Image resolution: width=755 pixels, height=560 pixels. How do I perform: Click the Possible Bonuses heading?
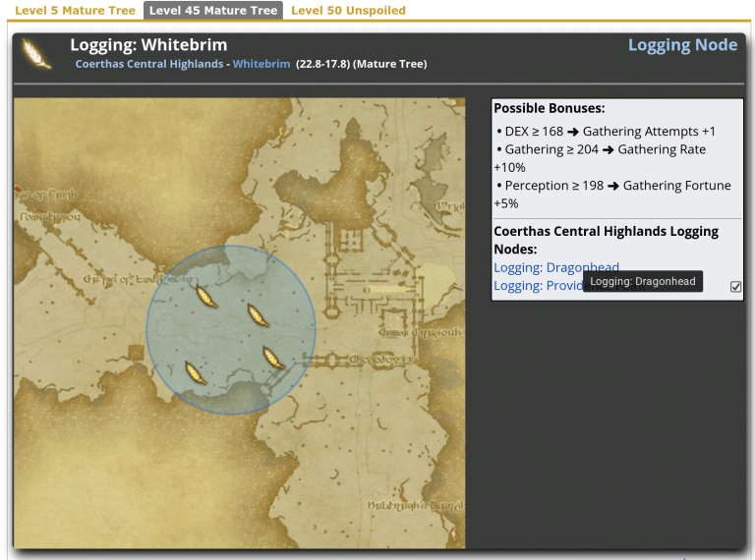(550, 108)
